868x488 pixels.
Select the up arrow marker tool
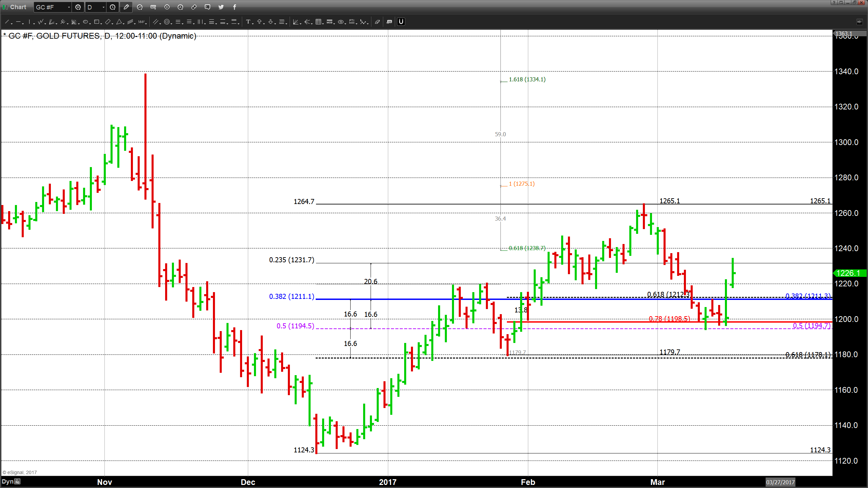[x=259, y=22]
